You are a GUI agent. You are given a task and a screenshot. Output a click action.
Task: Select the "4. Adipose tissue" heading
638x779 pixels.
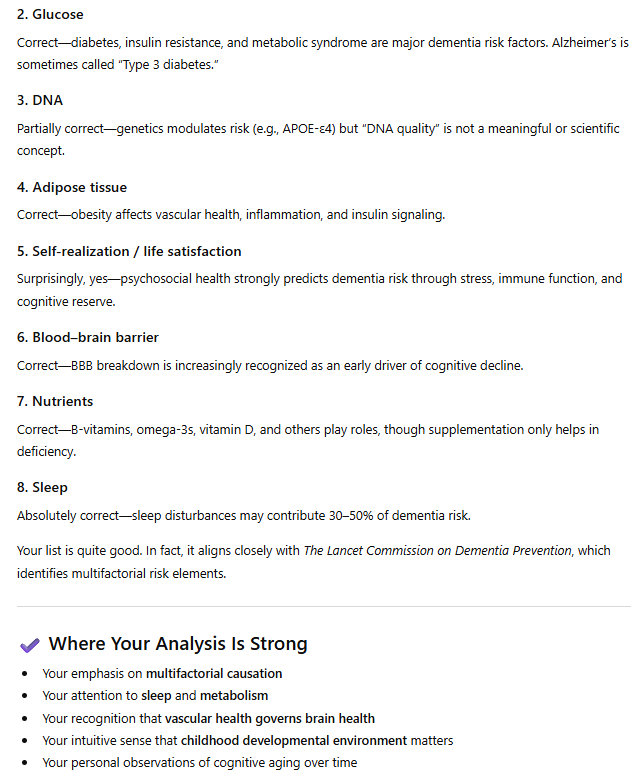point(71,187)
